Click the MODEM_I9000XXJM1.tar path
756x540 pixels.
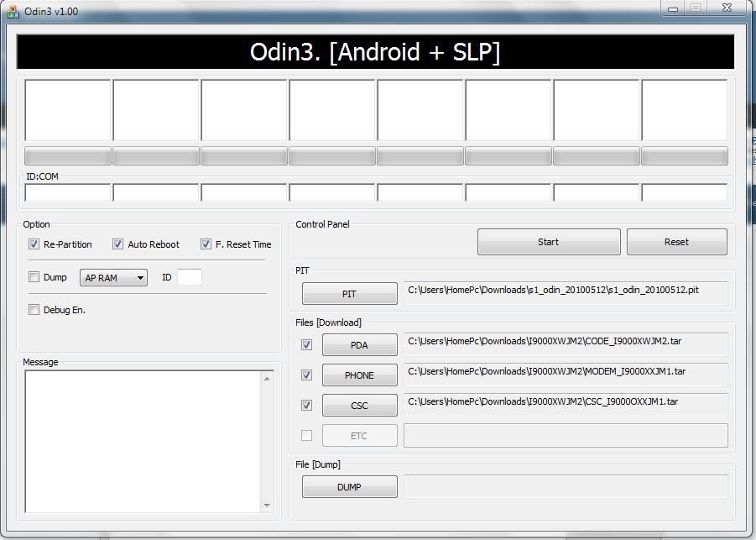pos(566,375)
